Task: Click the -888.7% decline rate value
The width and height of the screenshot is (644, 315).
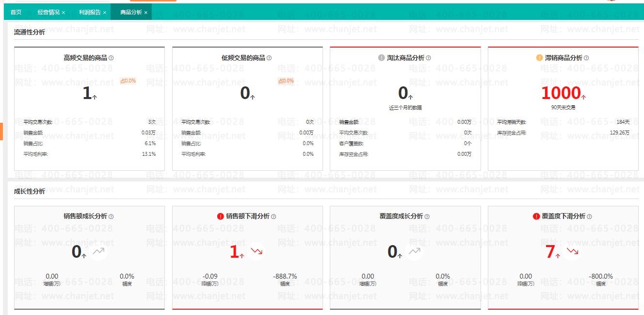Action: click(x=285, y=277)
